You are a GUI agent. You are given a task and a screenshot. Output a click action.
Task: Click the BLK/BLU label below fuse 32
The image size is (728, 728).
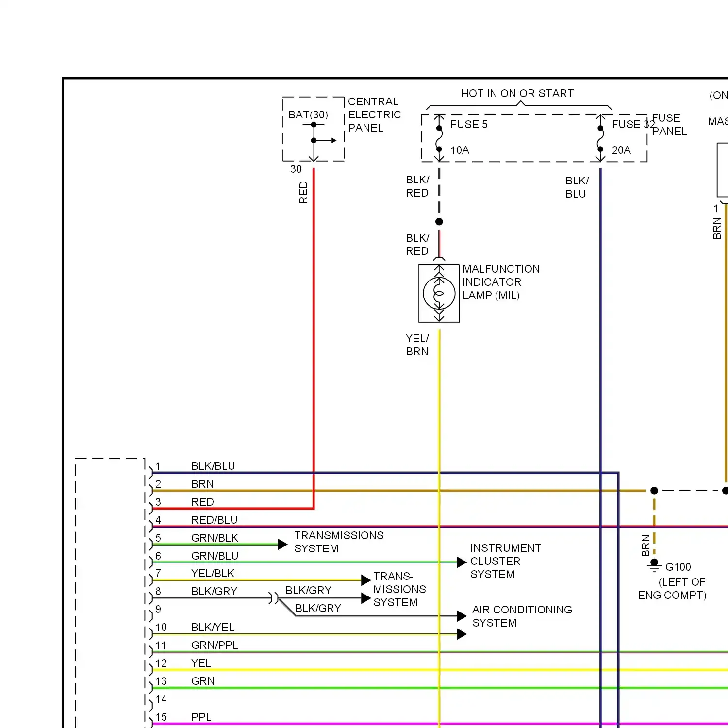tap(577, 187)
